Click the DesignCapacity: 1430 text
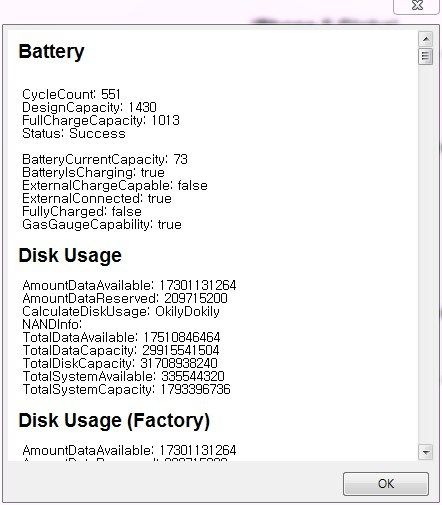442x505 pixels. (x=89, y=107)
